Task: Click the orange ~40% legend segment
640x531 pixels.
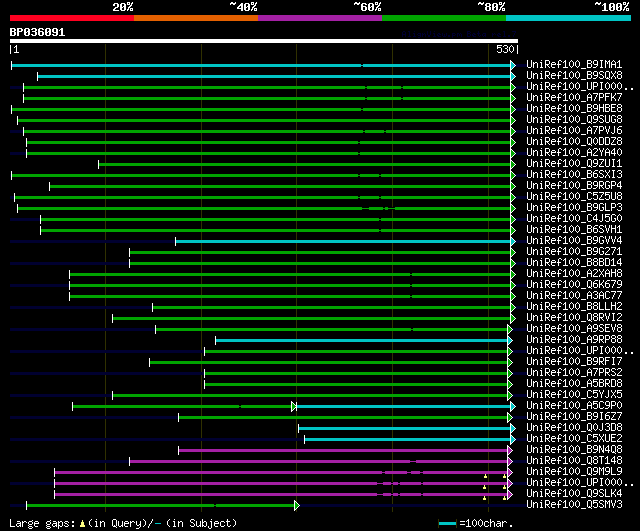Action: [196, 18]
